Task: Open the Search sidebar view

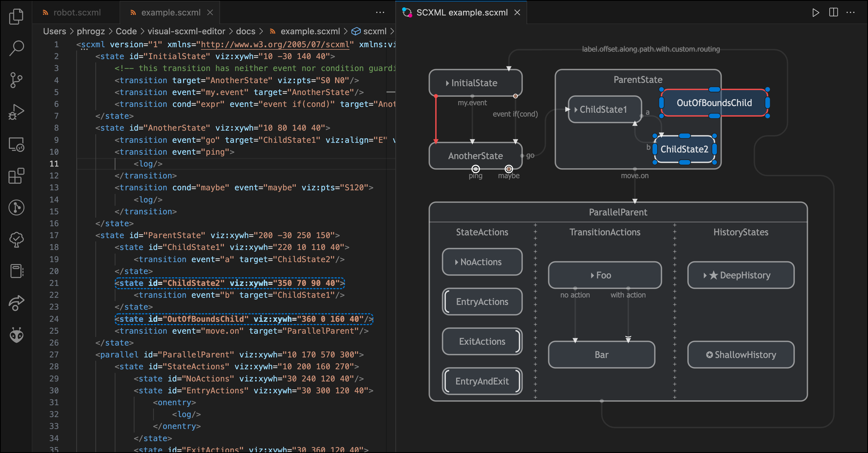Action: coord(16,48)
